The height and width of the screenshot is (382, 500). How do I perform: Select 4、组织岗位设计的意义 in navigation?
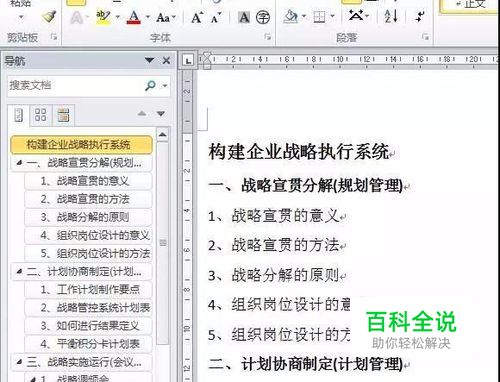[x=88, y=235]
